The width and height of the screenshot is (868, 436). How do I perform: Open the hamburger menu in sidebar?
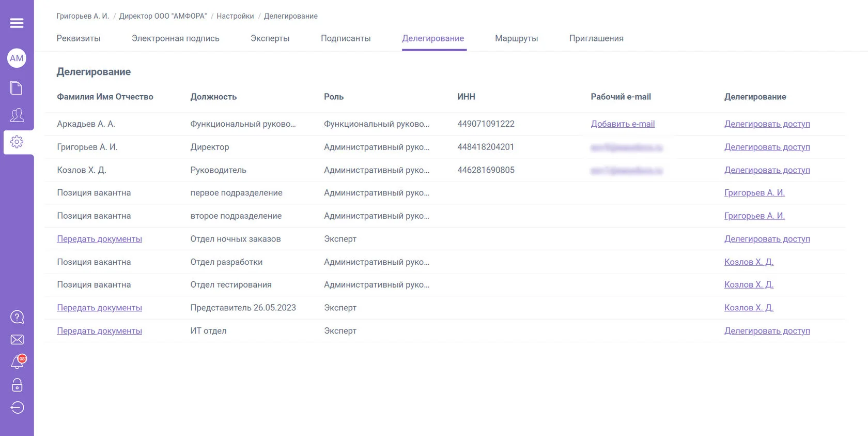[x=17, y=23]
